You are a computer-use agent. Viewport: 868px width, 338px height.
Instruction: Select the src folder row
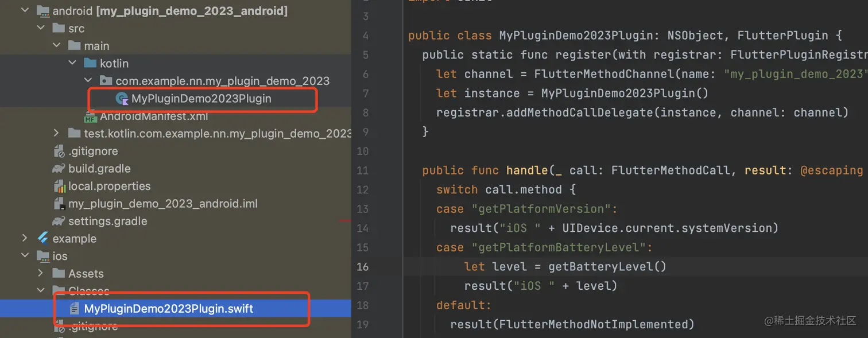click(176, 28)
